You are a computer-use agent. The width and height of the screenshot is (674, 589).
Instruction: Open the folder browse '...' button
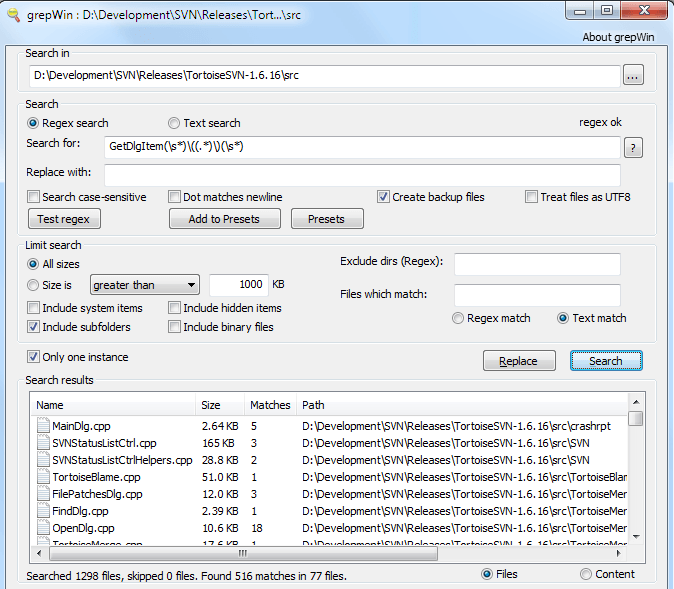[x=633, y=76]
